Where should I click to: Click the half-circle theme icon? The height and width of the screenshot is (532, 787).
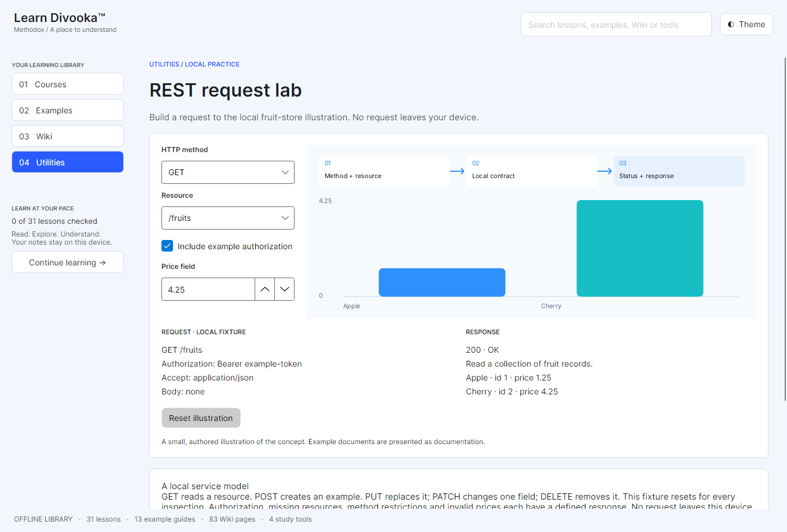click(x=731, y=24)
